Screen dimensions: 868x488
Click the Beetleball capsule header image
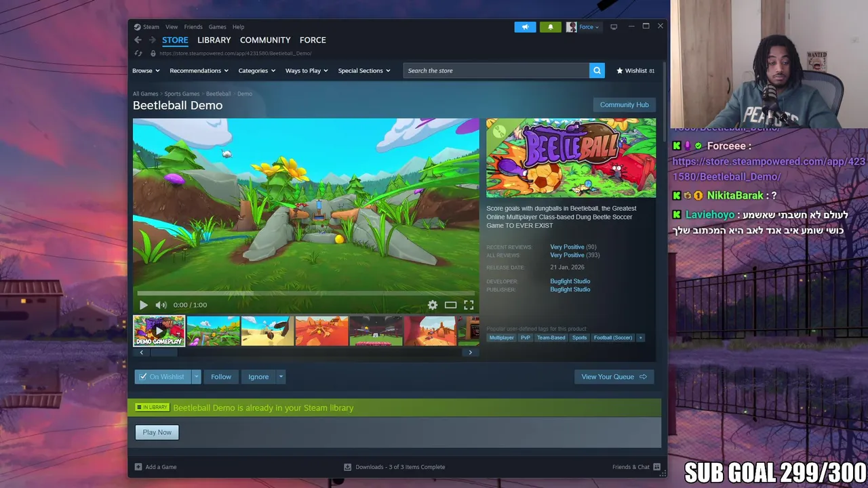tap(571, 158)
